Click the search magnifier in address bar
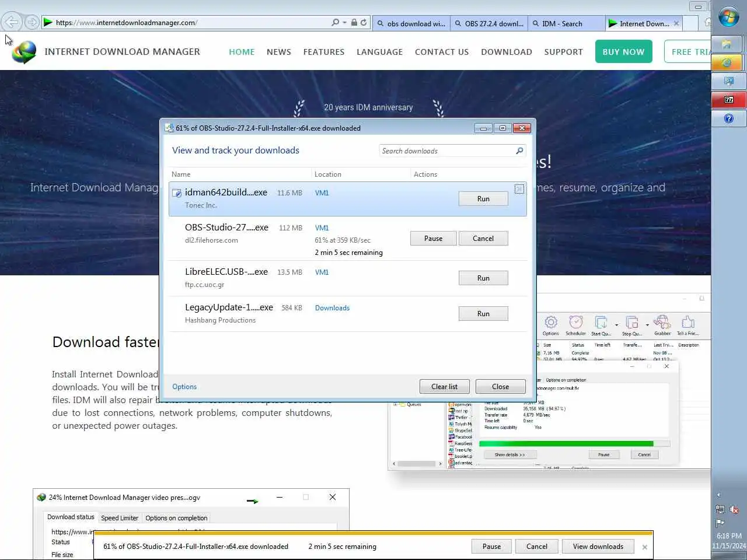 pyautogui.click(x=335, y=22)
